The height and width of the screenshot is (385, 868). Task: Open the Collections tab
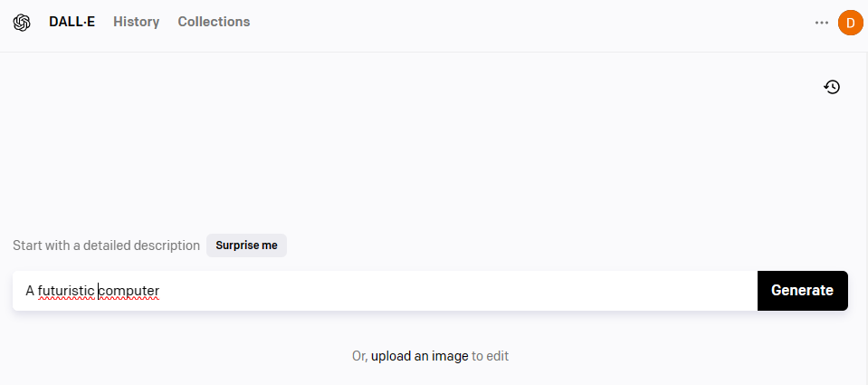click(214, 22)
